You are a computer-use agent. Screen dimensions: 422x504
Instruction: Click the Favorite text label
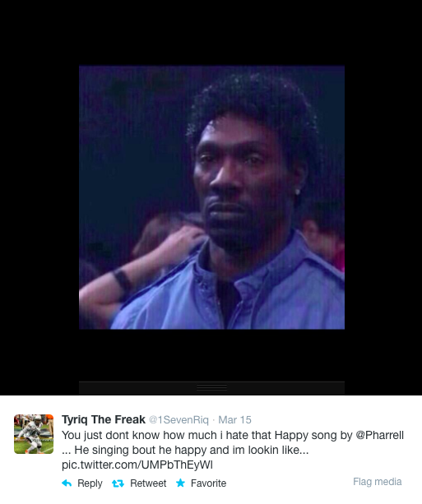click(x=208, y=483)
